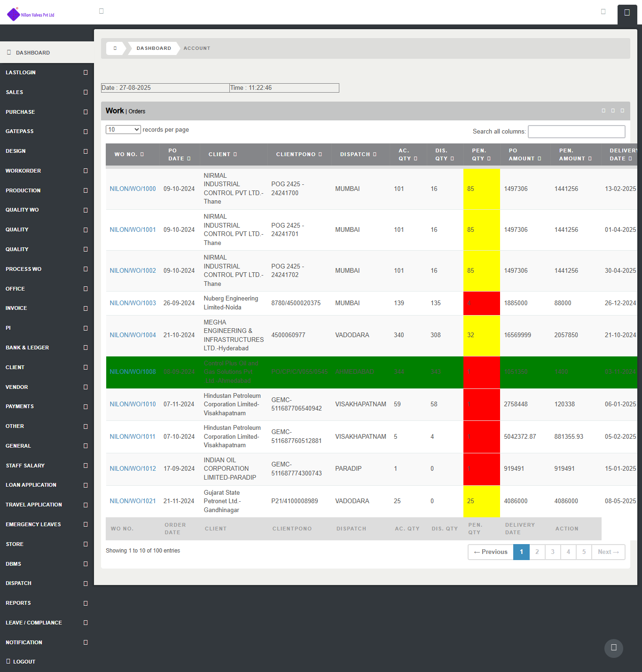Sort by Dispatch column header
This screenshot has width=642, height=672.
[358, 155]
